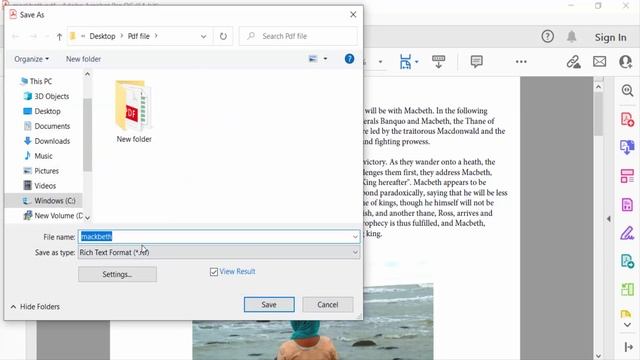This screenshot has width=640, height=360.
Task: Show more tools with the down chevron
Action: point(627,325)
